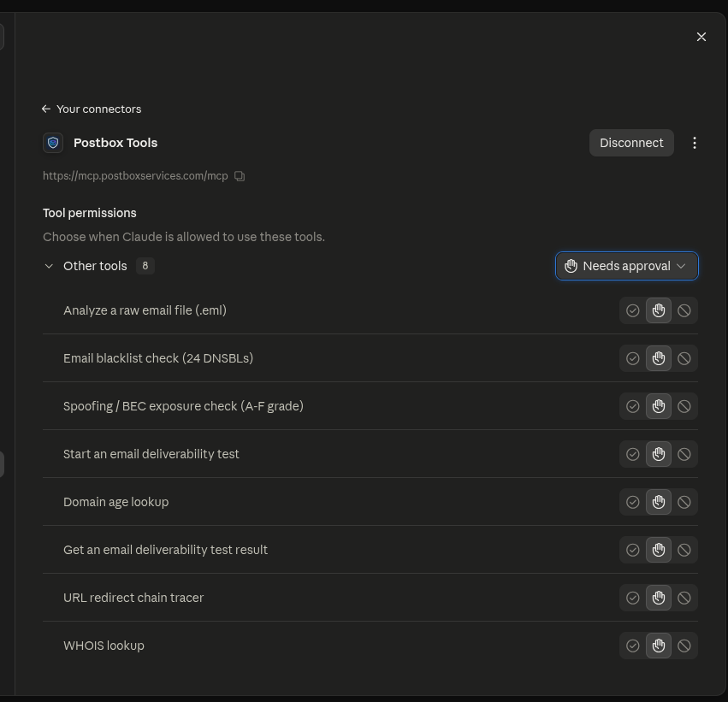Block the 'WHOIS lookup' tool
The width and height of the screenshot is (728, 702).
tap(684, 646)
